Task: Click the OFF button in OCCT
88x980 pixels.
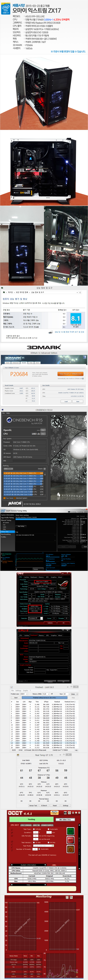Action: click(71, 840)
